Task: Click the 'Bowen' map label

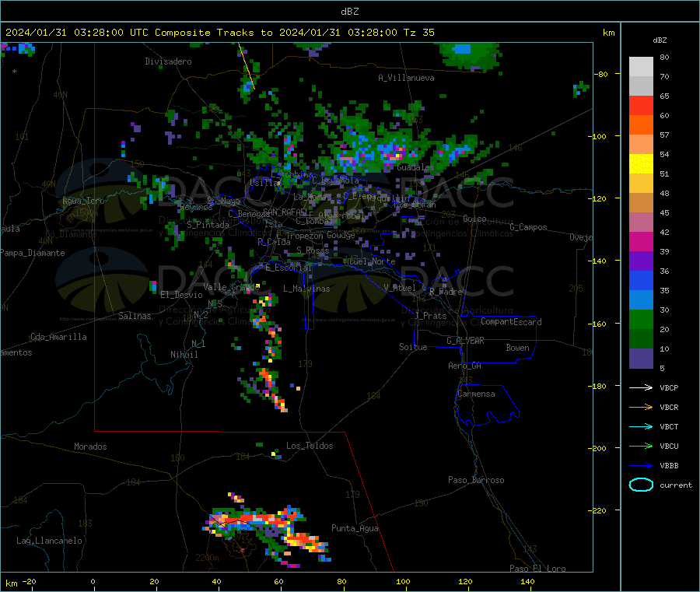Action: [x=517, y=348]
